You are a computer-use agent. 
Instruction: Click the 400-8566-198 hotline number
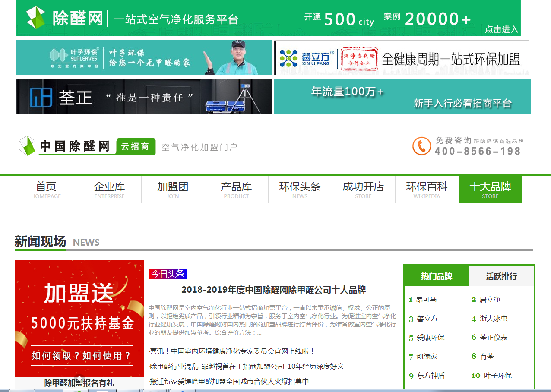coord(478,151)
